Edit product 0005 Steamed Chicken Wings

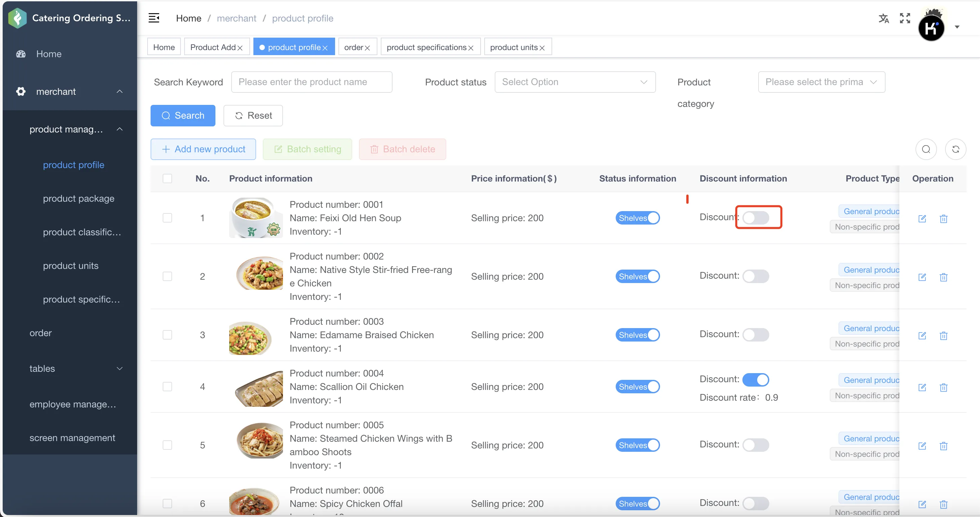coord(922,446)
